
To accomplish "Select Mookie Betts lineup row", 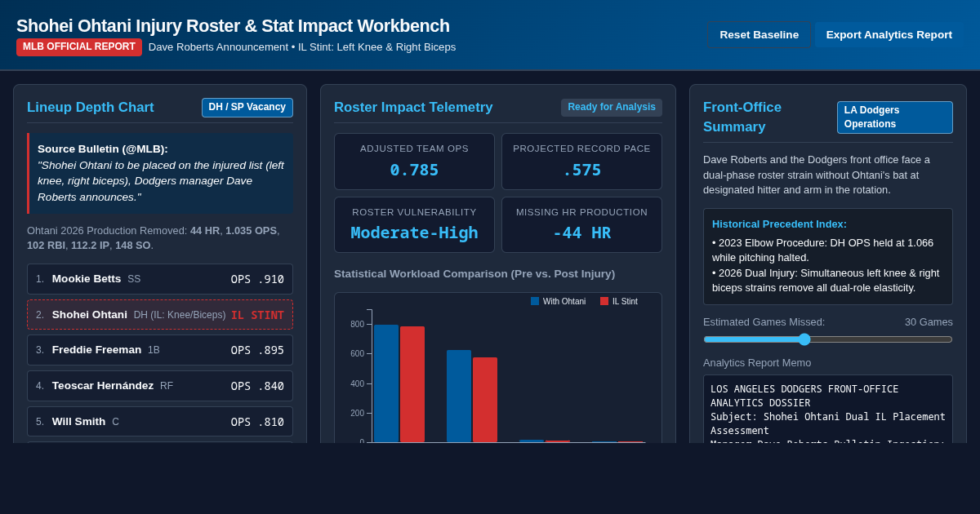I will (x=160, y=279).
